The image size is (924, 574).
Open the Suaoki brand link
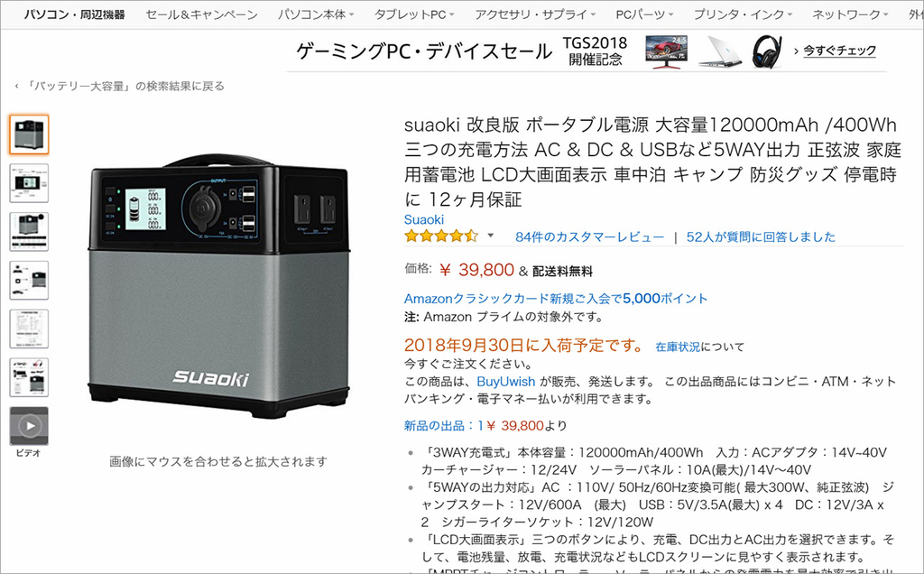tap(424, 219)
